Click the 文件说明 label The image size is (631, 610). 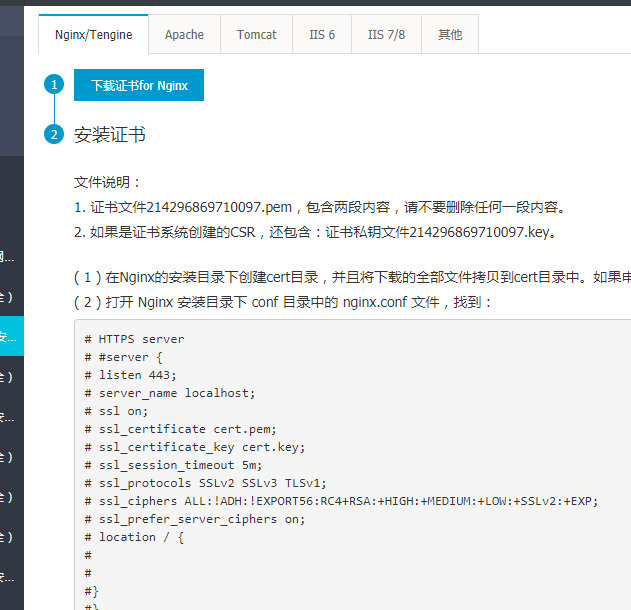(108, 182)
